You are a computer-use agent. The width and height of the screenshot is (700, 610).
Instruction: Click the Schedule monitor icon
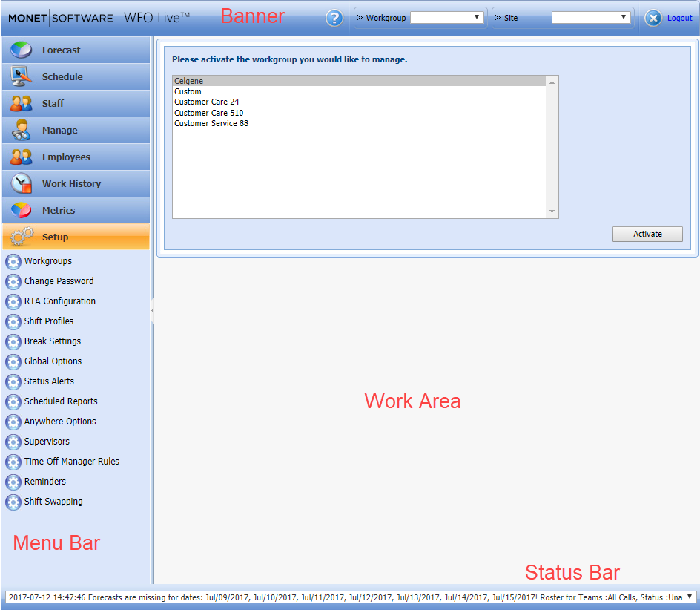point(22,76)
